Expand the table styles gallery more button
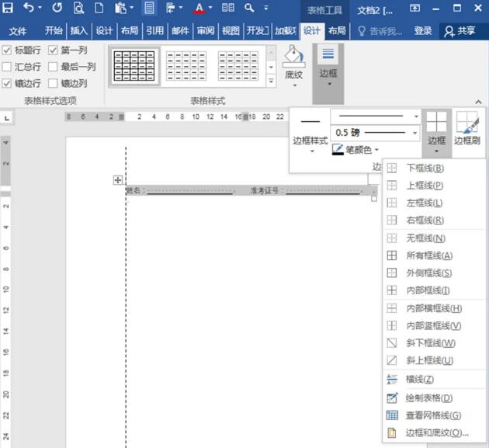The width and height of the screenshot is (489, 448). pos(271,81)
